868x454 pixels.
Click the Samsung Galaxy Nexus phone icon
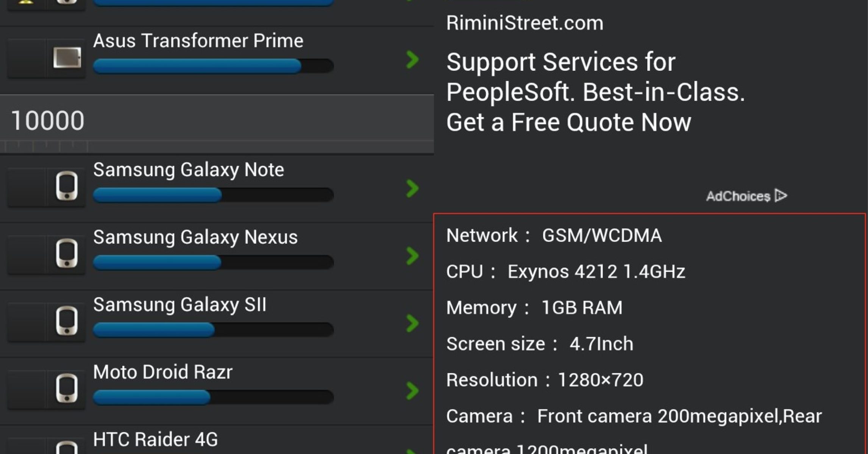point(67,253)
